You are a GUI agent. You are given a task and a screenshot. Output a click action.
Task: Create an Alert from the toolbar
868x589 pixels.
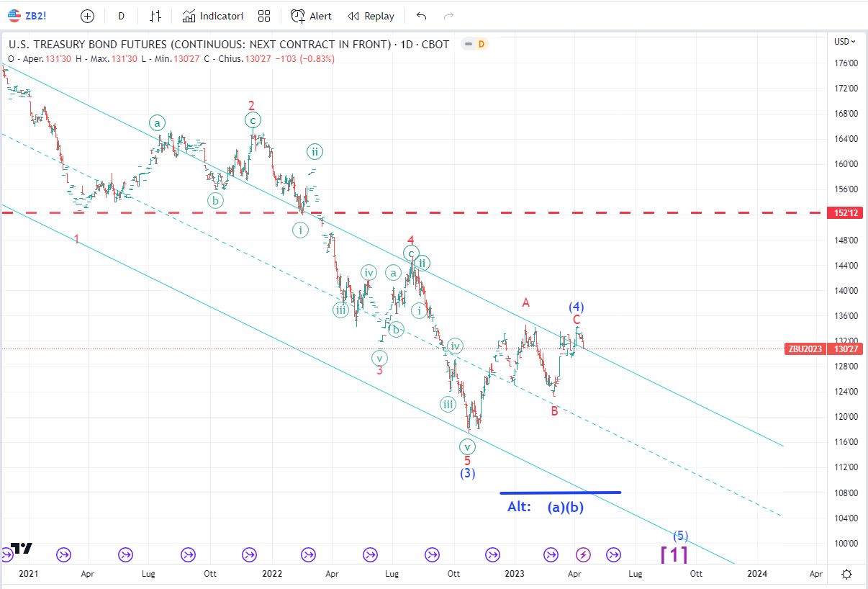tap(312, 16)
